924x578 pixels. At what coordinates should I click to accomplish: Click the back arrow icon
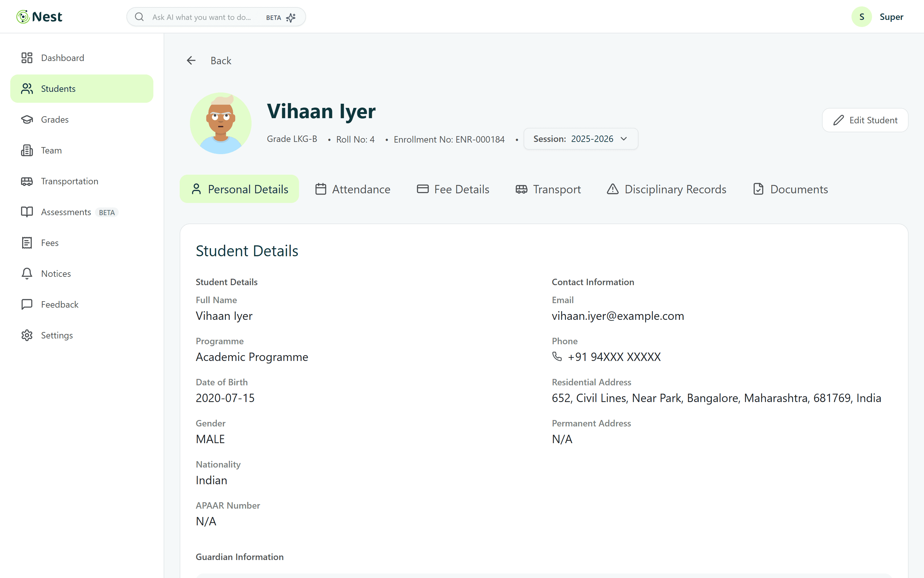[191, 60]
